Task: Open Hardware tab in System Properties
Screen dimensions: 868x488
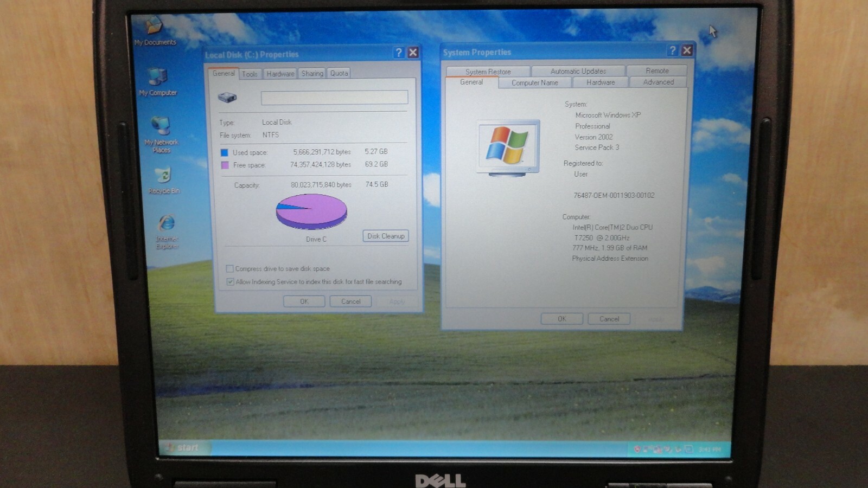Action: coord(601,82)
